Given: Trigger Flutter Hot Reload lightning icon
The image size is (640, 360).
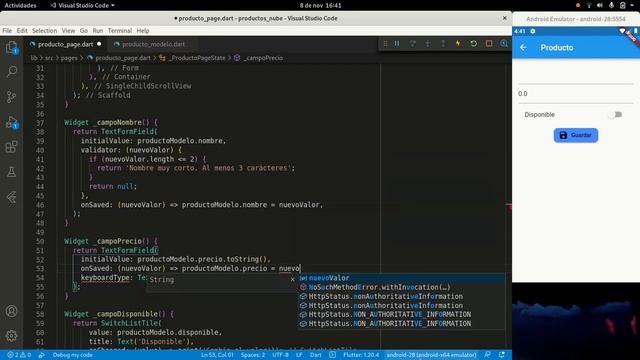Looking at the screenshot, I should click(x=458, y=44).
